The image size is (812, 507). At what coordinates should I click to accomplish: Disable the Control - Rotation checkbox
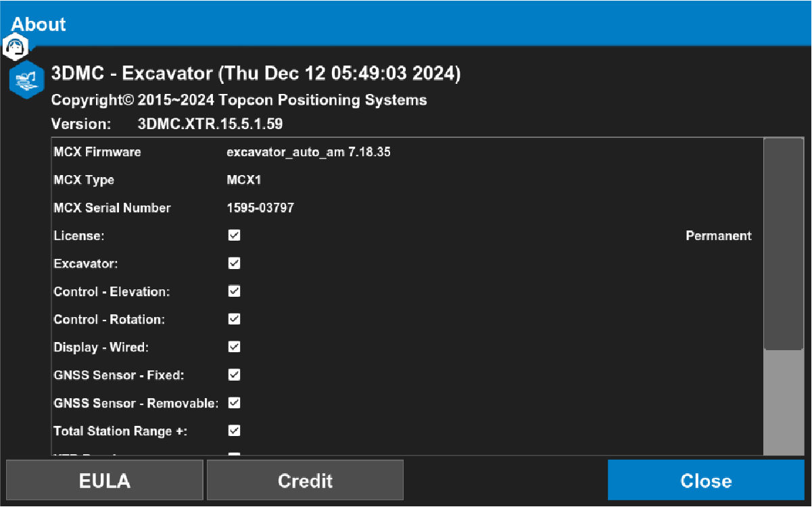pyautogui.click(x=234, y=319)
